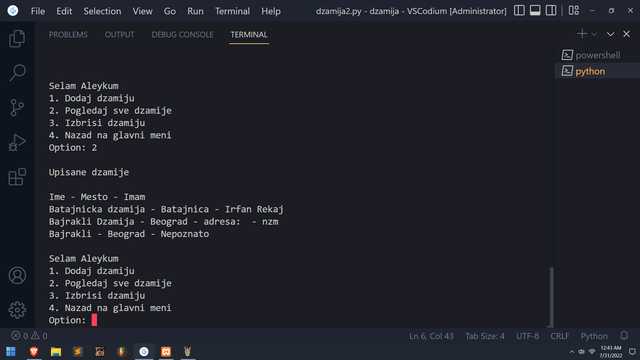Click the 'Ime - Mesto - Imam' header line
640x360 pixels.
click(97, 197)
